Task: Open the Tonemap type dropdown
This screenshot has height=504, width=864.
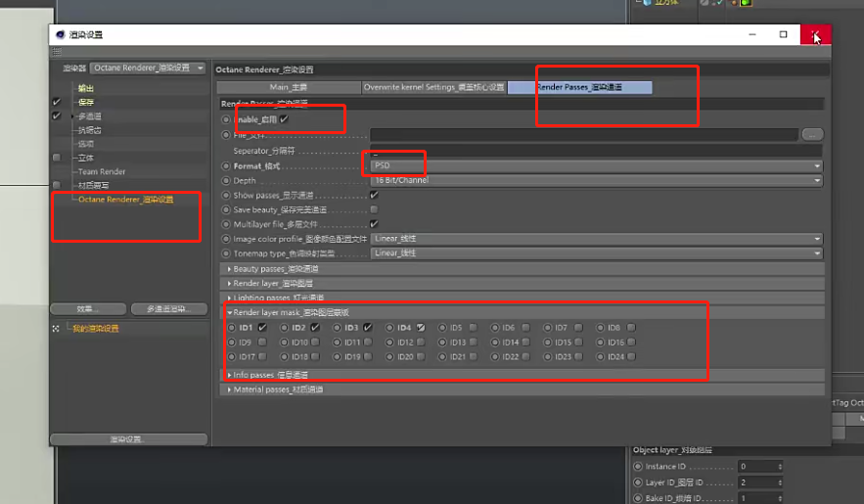Action: [597, 252]
